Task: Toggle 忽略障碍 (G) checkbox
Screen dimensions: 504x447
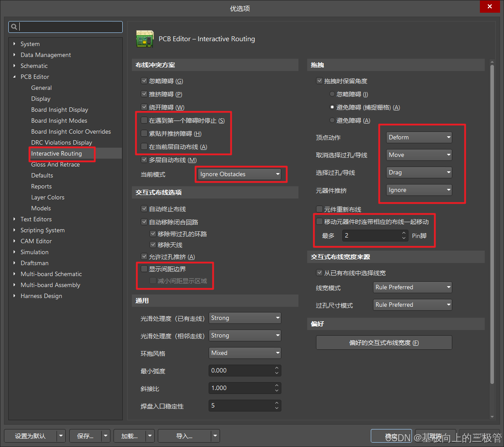Action: (144, 81)
